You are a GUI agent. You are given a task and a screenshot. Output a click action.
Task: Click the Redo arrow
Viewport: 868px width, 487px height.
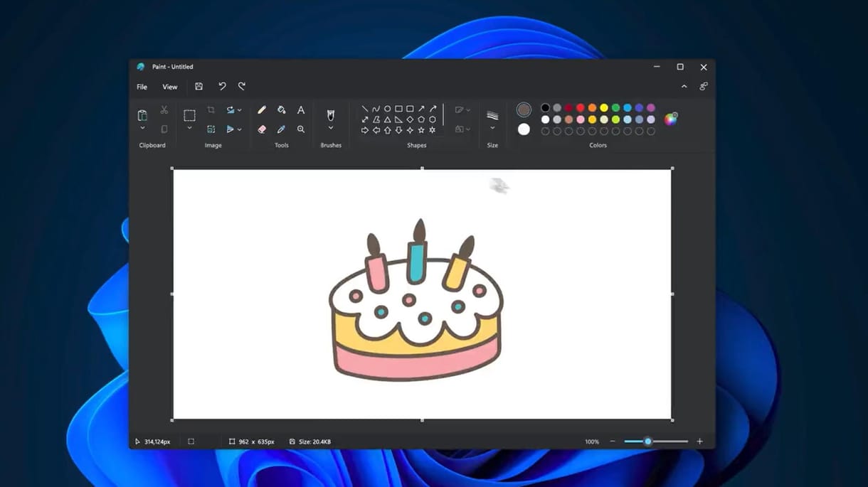[242, 87]
